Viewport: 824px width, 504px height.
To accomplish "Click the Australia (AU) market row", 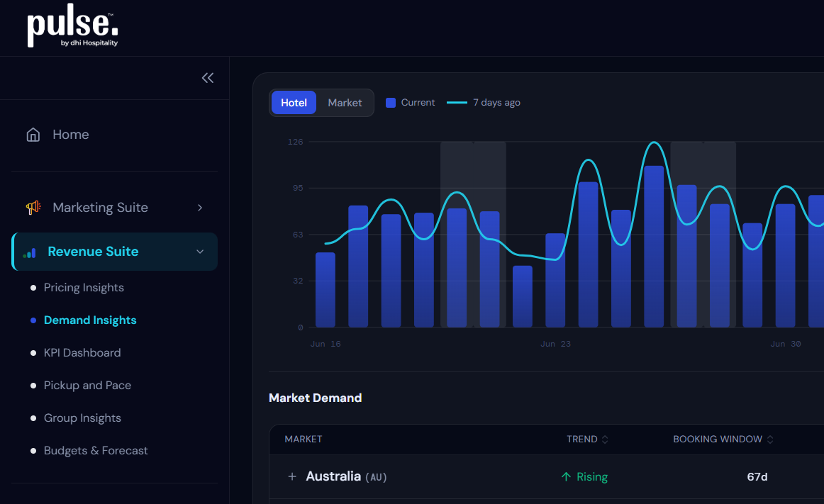I will click(547, 476).
